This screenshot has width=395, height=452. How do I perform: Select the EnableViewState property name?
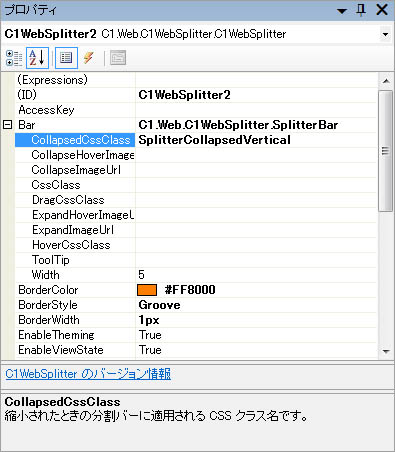click(61, 350)
